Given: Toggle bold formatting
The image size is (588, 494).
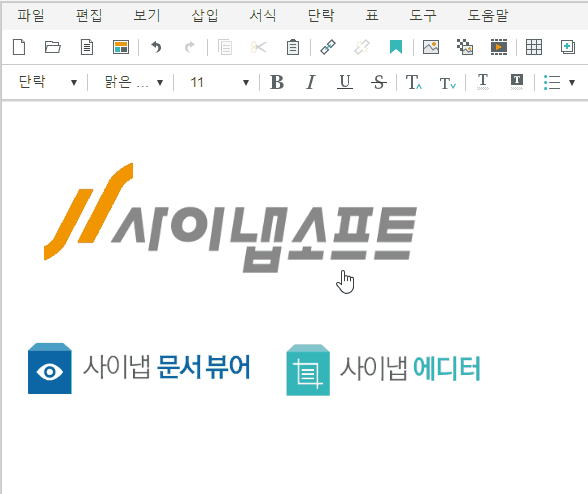Looking at the screenshot, I should (x=277, y=82).
